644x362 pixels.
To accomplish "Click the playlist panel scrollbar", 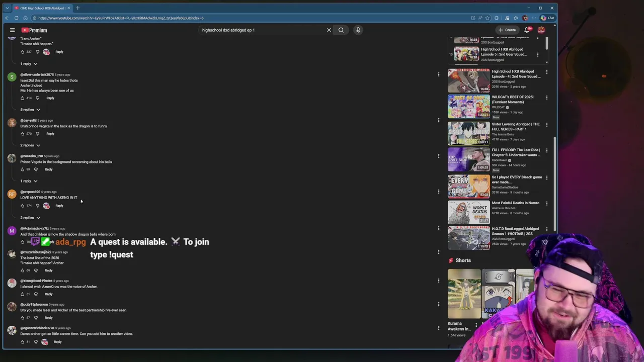I will tap(546, 43).
